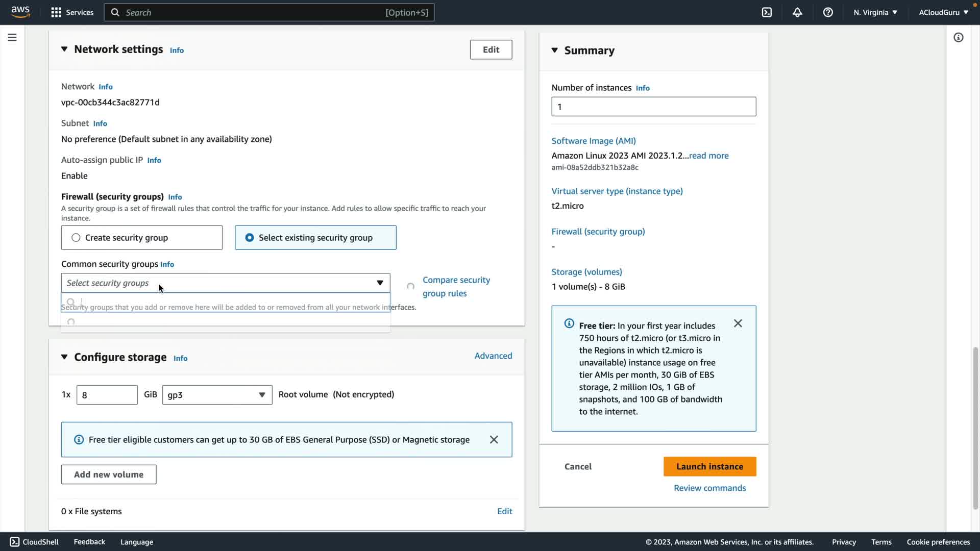
Task: Open CloudShell from the top navigation bar
Action: tap(767, 12)
